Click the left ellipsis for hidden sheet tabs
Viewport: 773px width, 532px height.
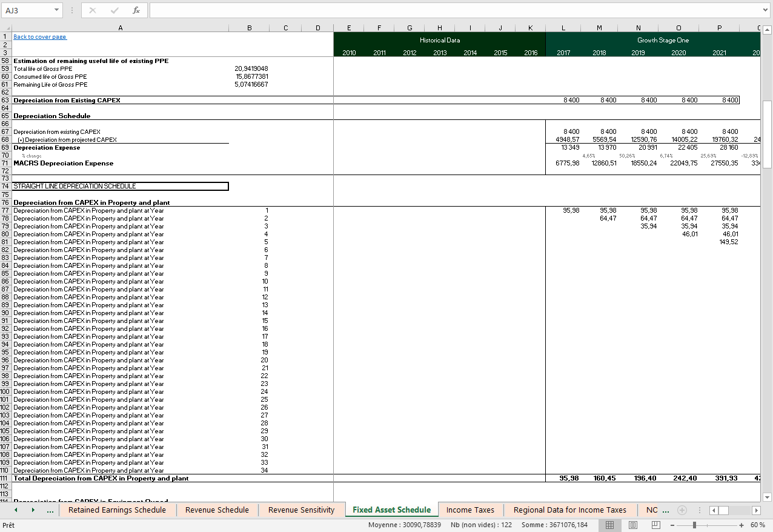pyautogui.click(x=50, y=510)
